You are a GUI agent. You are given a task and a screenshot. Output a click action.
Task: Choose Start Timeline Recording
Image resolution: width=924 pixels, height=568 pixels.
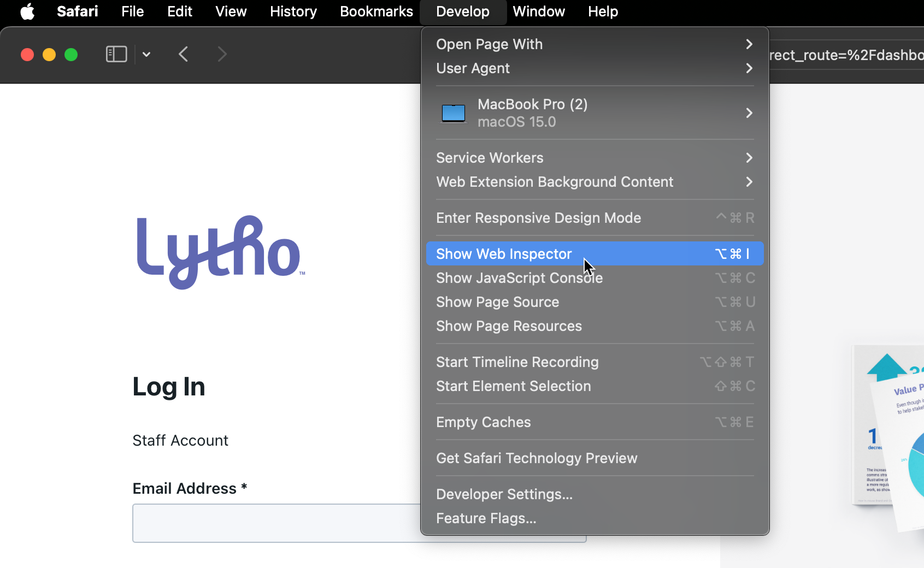pos(595,362)
